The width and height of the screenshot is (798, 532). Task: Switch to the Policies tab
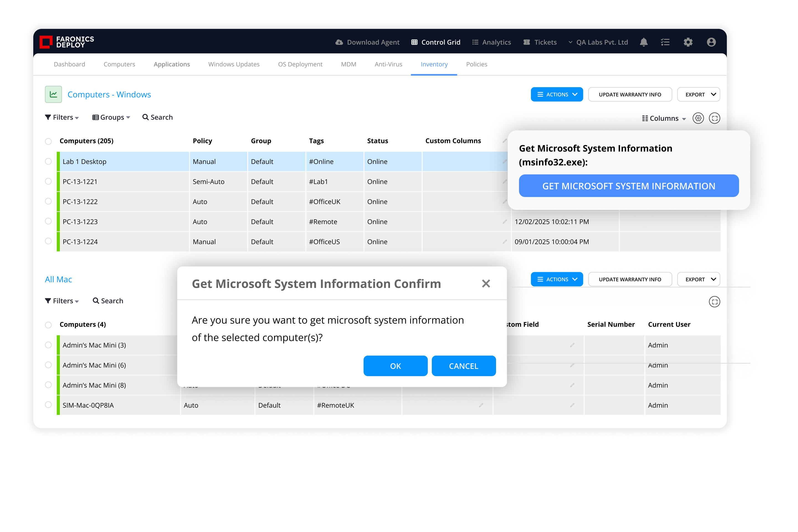[476, 64]
